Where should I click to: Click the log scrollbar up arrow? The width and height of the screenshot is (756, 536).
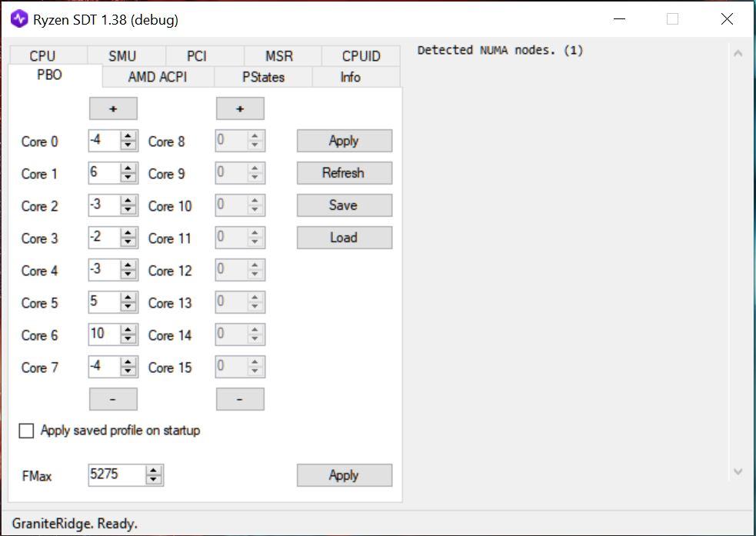(x=738, y=54)
